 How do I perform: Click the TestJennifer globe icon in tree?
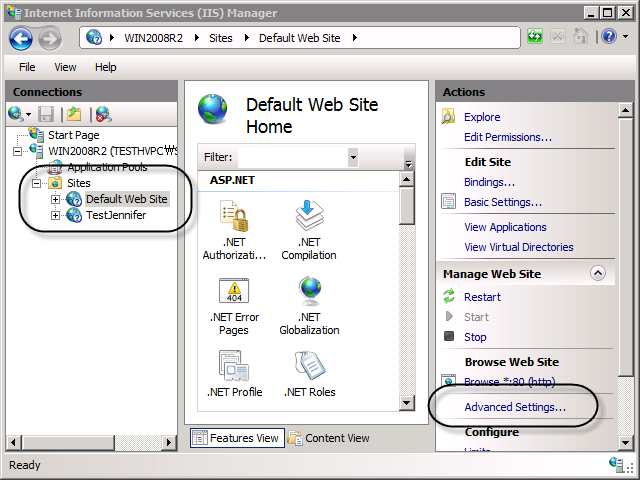74,215
